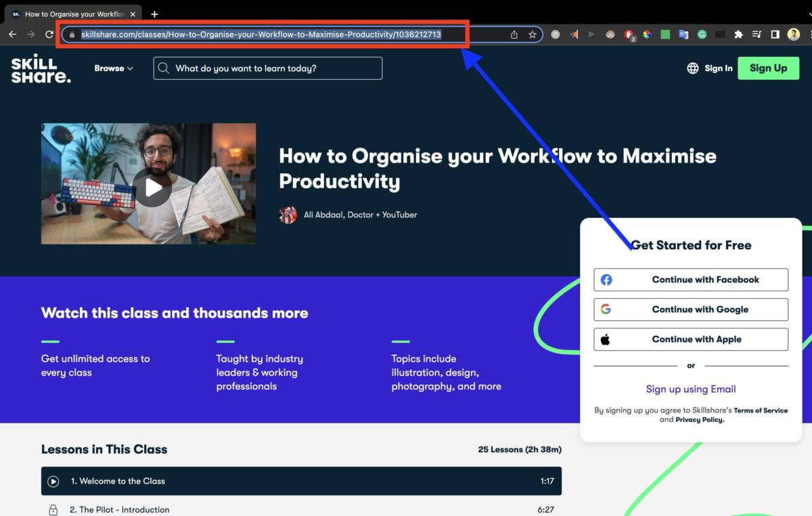Click the Skillshare URL in address bar
812x516 pixels.
tap(261, 35)
